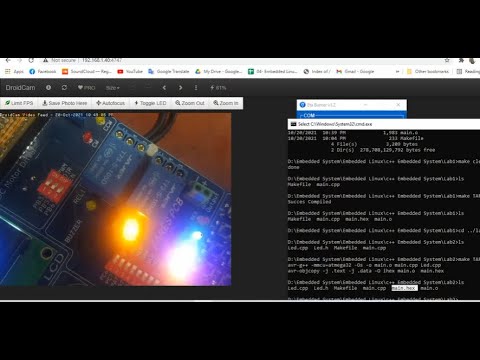The height and width of the screenshot is (360, 480).
Task: Click the heart PRO button
Action: pyautogui.click(x=86, y=88)
